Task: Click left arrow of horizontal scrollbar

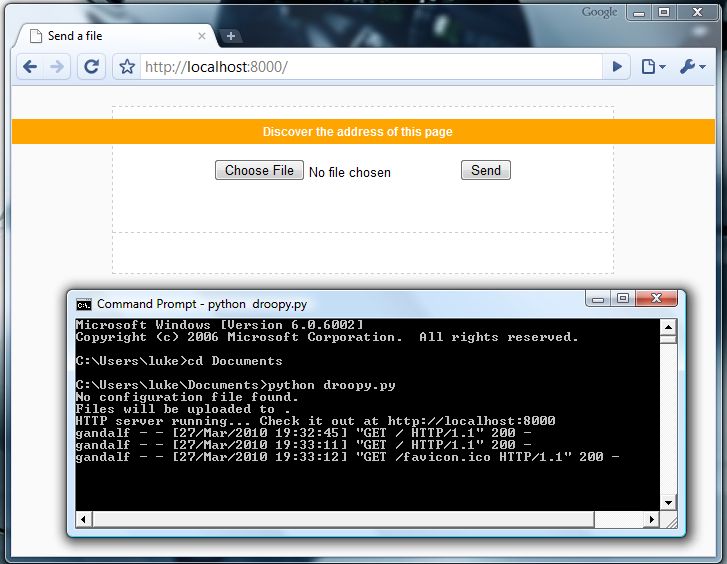Action: click(x=84, y=520)
